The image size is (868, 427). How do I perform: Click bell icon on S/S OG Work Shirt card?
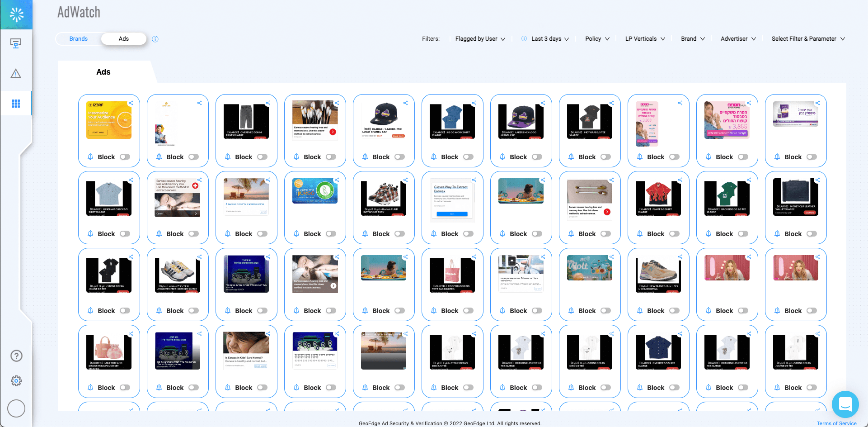[x=434, y=157]
